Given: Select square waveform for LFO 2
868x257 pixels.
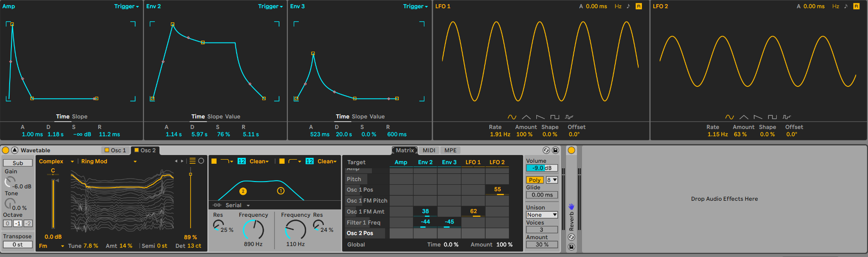Looking at the screenshot, I should (x=772, y=117).
